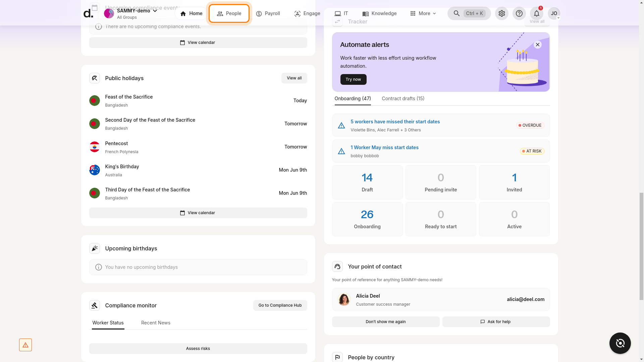Click the point of contact headset icon
Image resolution: width=644 pixels, height=362 pixels.
click(x=337, y=266)
